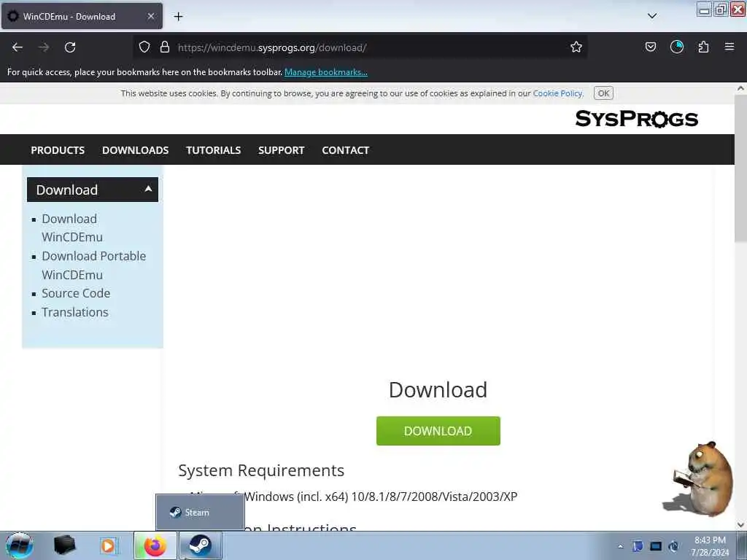Open the Firefox hamburger menu
Screen dimensions: 747x560
tap(729, 47)
